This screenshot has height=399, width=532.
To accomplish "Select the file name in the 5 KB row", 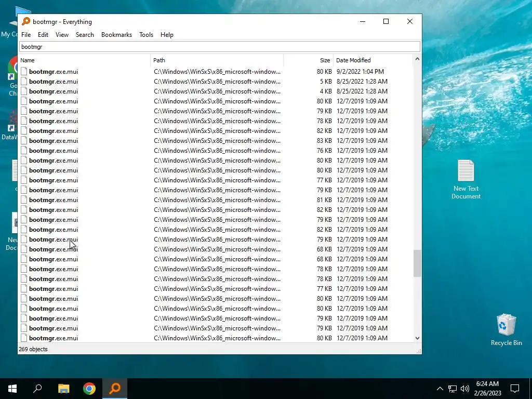I will click(54, 82).
